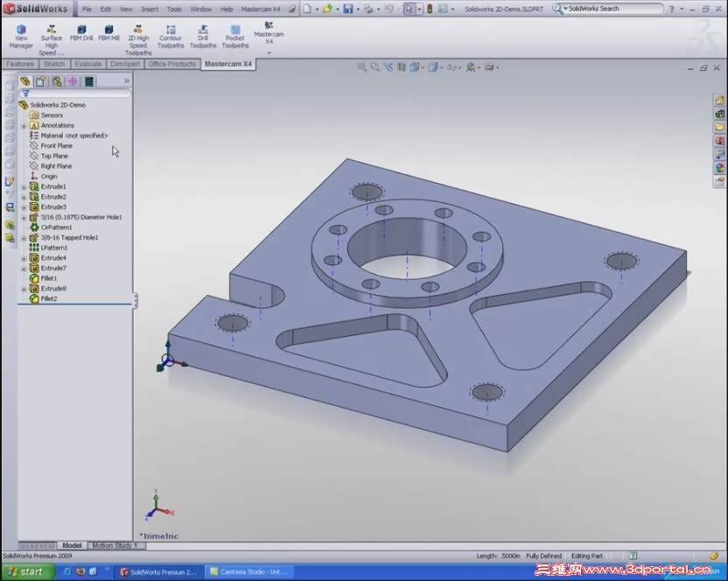Click Zoom to Fit in view toolbar
The image size is (728, 581).
(x=362, y=67)
